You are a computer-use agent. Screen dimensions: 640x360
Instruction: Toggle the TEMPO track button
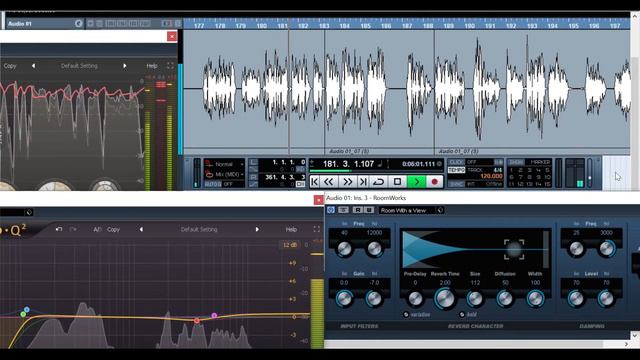coord(456,170)
